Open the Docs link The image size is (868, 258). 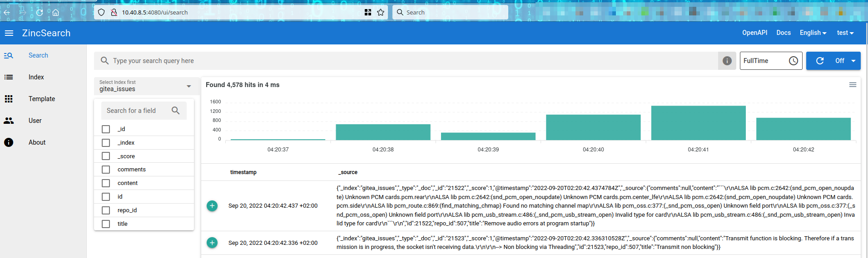[x=784, y=33]
